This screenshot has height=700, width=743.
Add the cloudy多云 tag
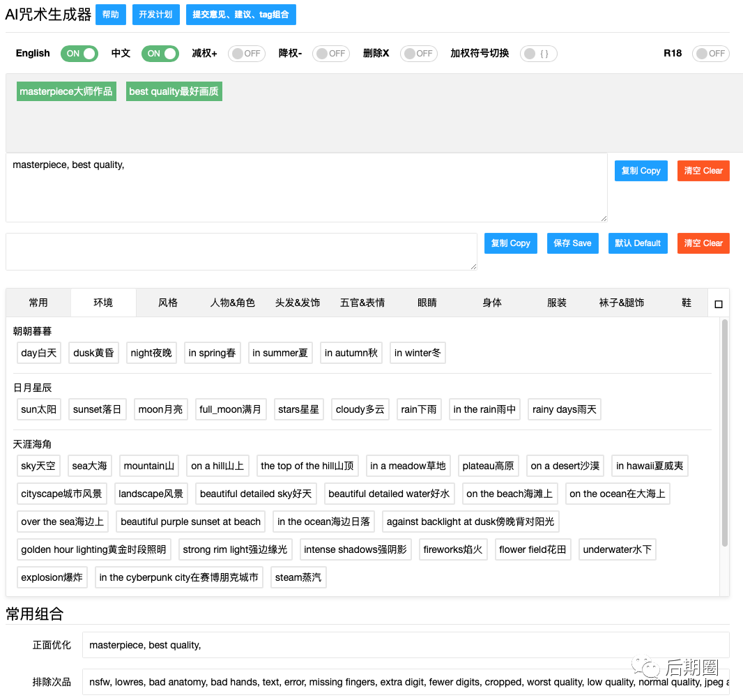[360, 409]
